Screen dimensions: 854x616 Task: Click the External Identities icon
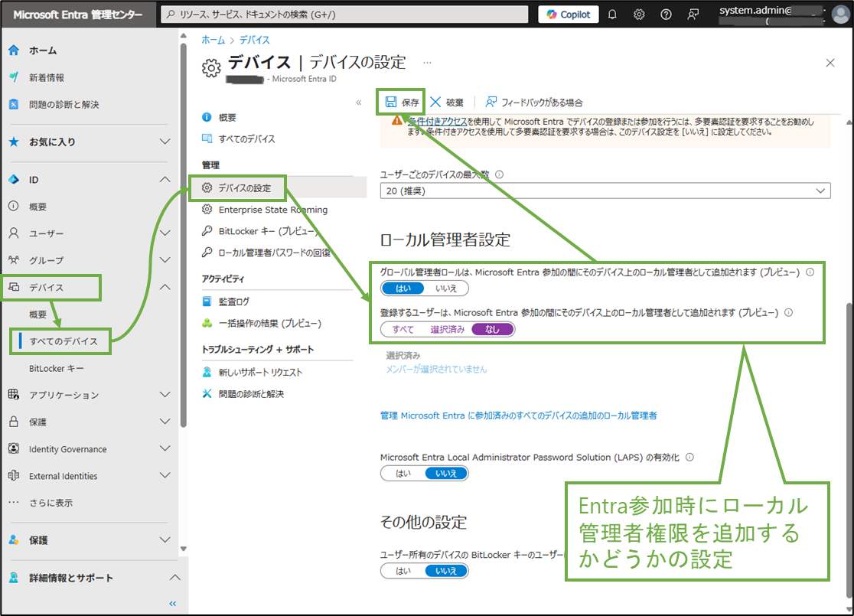tap(15, 475)
